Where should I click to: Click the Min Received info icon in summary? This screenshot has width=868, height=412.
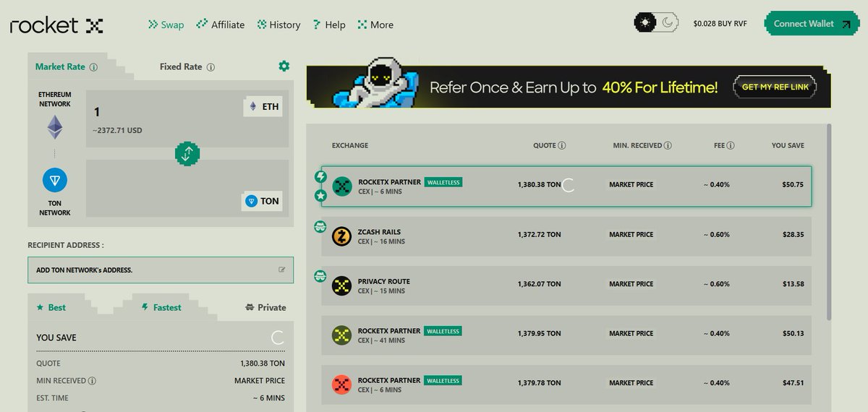tap(92, 381)
